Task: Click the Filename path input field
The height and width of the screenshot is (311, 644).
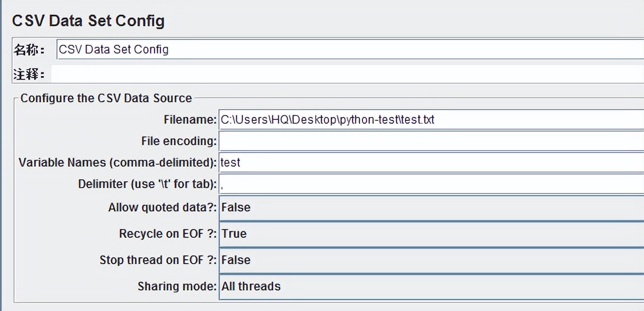Action: click(431, 119)
